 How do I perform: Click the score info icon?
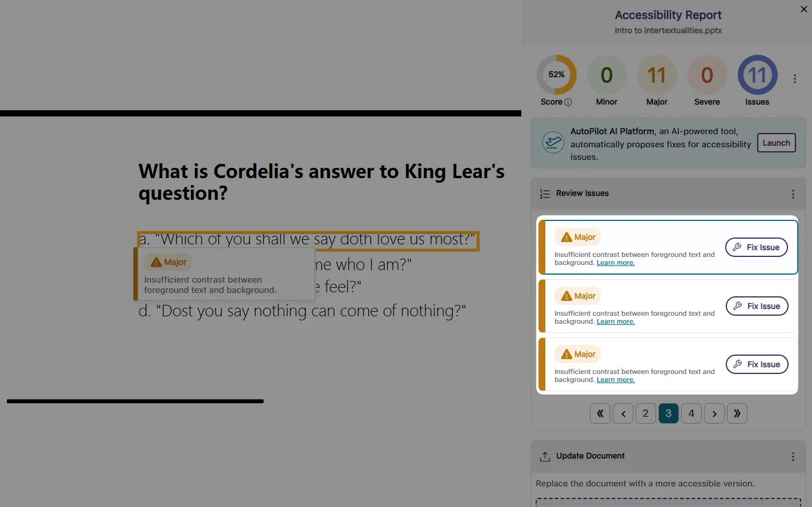(x=568, y=102)
